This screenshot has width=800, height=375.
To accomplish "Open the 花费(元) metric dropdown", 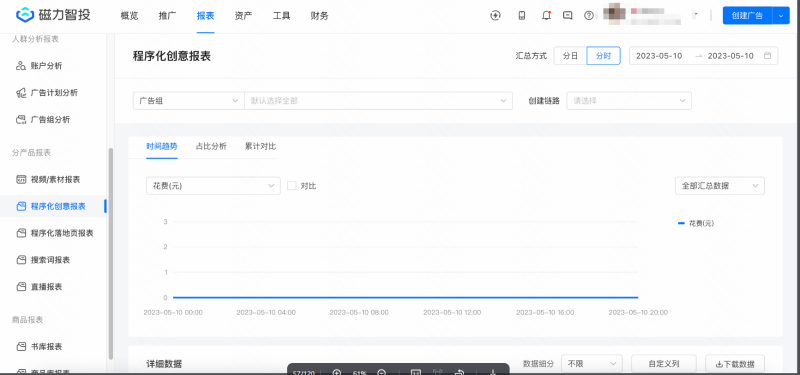I will (x=213, y=186).
